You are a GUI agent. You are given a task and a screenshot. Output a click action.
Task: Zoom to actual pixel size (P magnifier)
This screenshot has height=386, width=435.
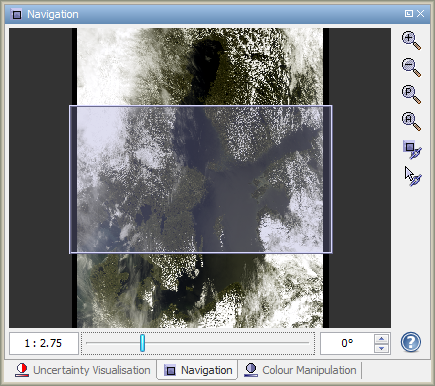[x=411, y=95]
